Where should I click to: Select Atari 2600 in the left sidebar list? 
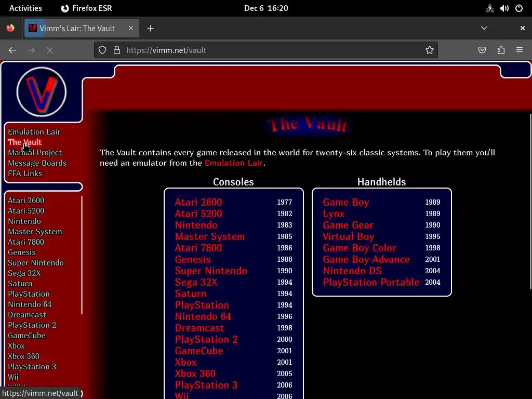(26, 201)
